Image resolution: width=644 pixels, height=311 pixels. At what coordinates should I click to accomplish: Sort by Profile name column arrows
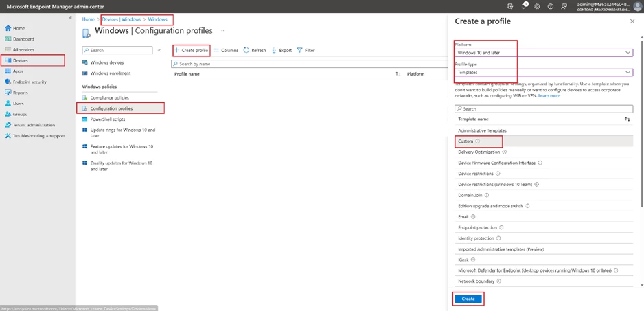pos(398,74)
